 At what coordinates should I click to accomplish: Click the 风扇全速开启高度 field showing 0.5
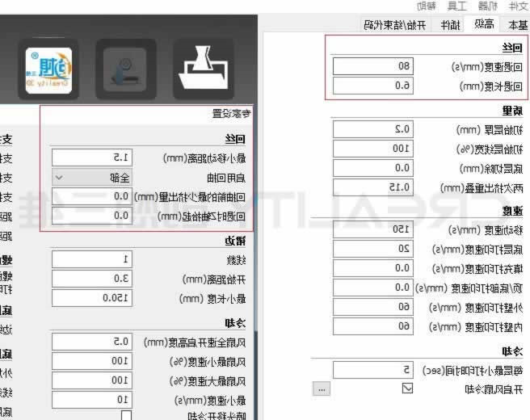[92, 342]
